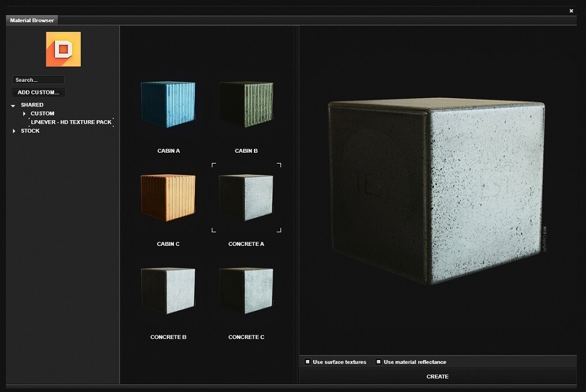Choose the Concrete B material cube
This screenshot has height=392, width=586.
[168, 291]
